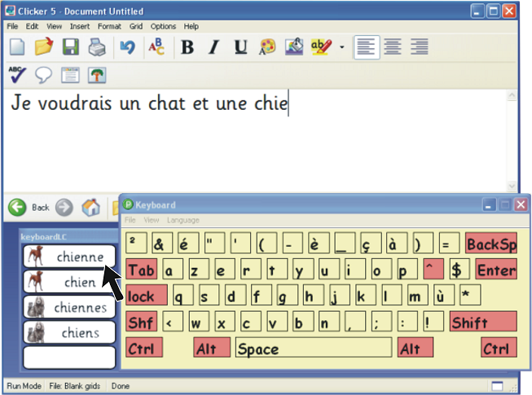The width and height of the screenshot is (532, 395).
Task: Open the highlighter dropdown arrow
Action: coord(342,47)
